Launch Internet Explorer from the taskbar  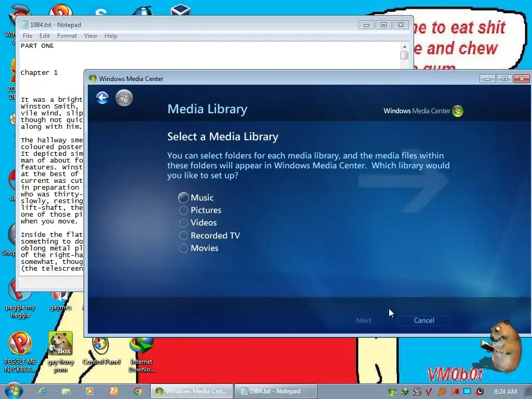point(42,391)
